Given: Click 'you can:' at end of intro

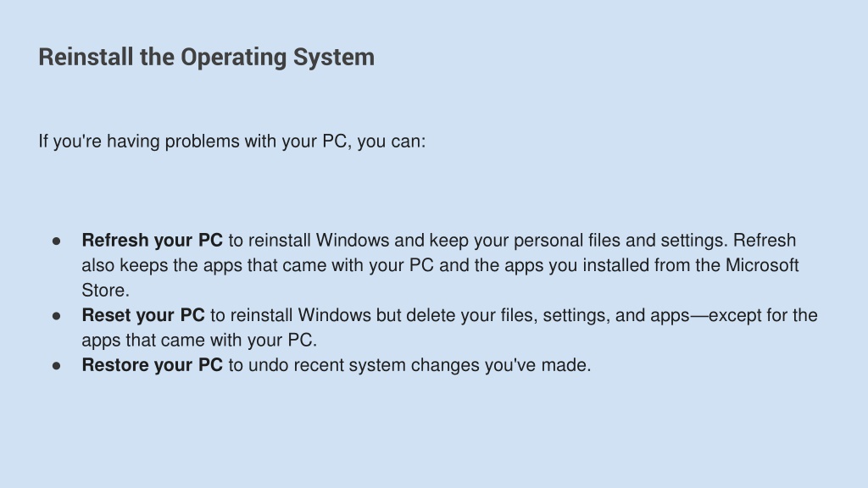Looking at the screenshot, I should point(392,141).
